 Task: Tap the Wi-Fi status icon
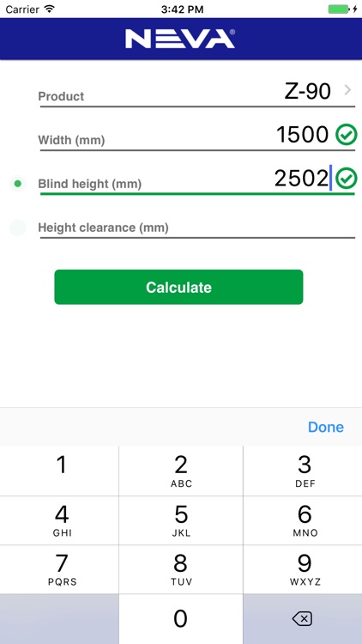pyautogui.click(x=50, y=9)
